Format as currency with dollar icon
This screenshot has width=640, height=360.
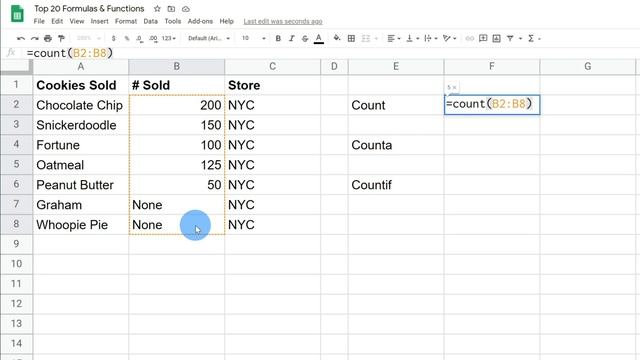113,38
